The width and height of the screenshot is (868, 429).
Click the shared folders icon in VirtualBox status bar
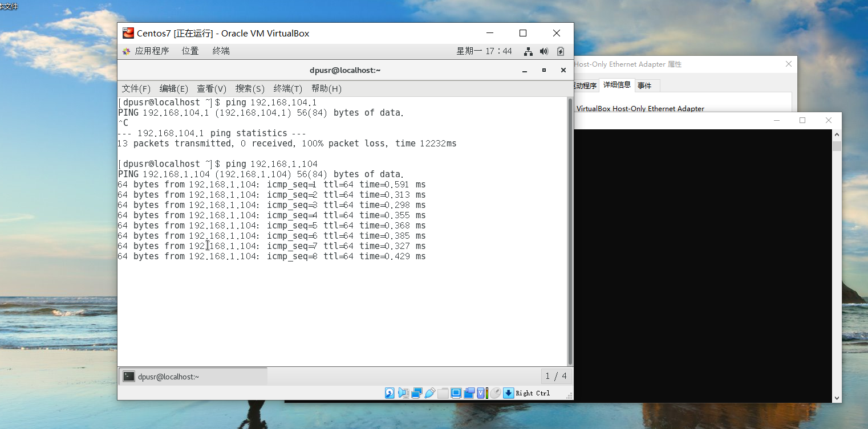(x=443, y=393)
